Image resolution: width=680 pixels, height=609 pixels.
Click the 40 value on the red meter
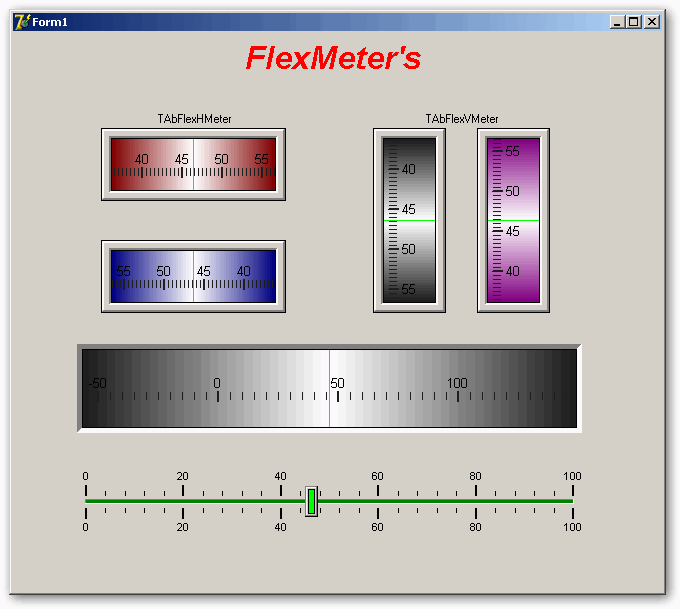[x=142, y=159]
